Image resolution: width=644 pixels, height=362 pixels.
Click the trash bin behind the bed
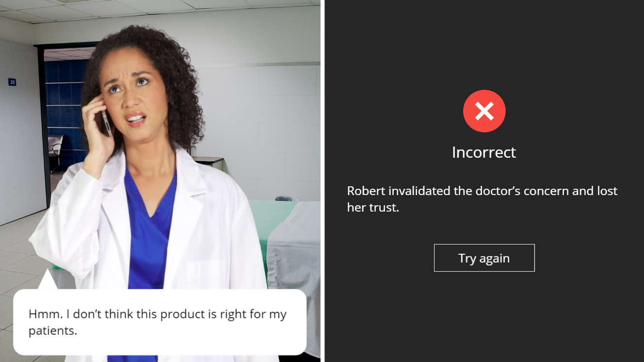286,198
